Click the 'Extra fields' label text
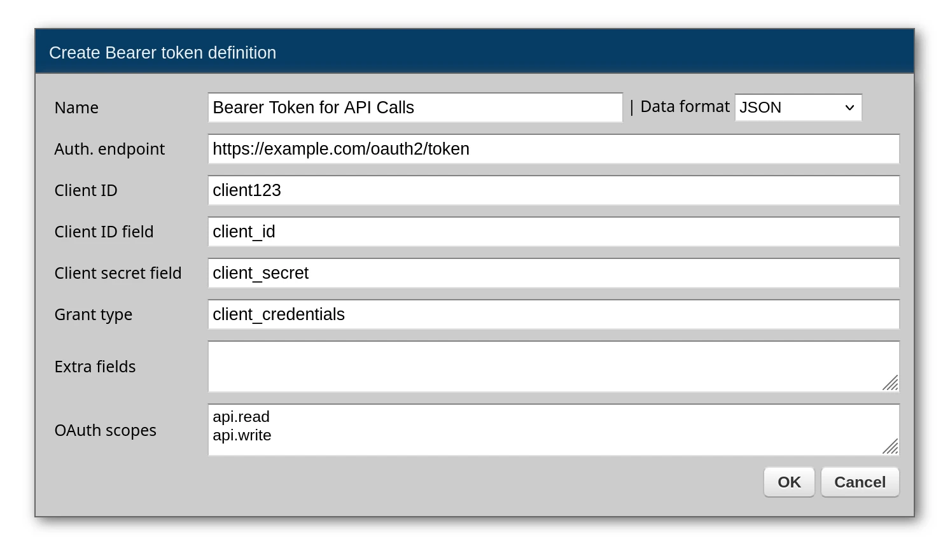950x560 pixels. [x=95, y=367]
